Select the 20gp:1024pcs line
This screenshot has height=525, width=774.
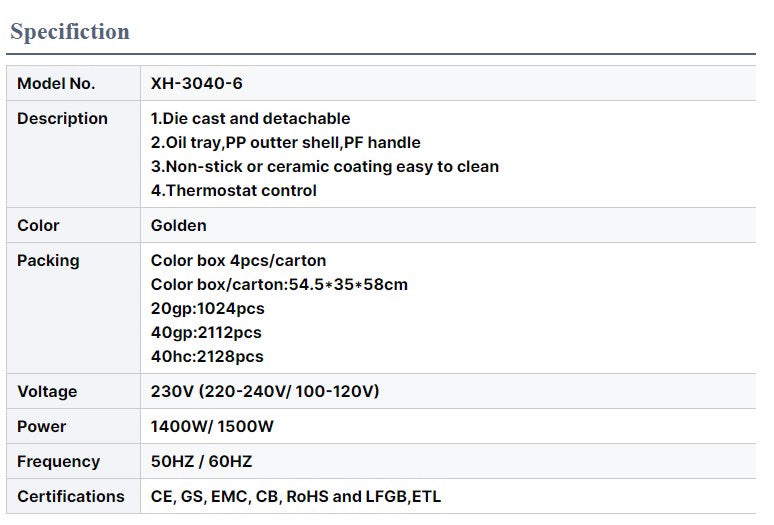pyautogui.click(x=206, y=309)
